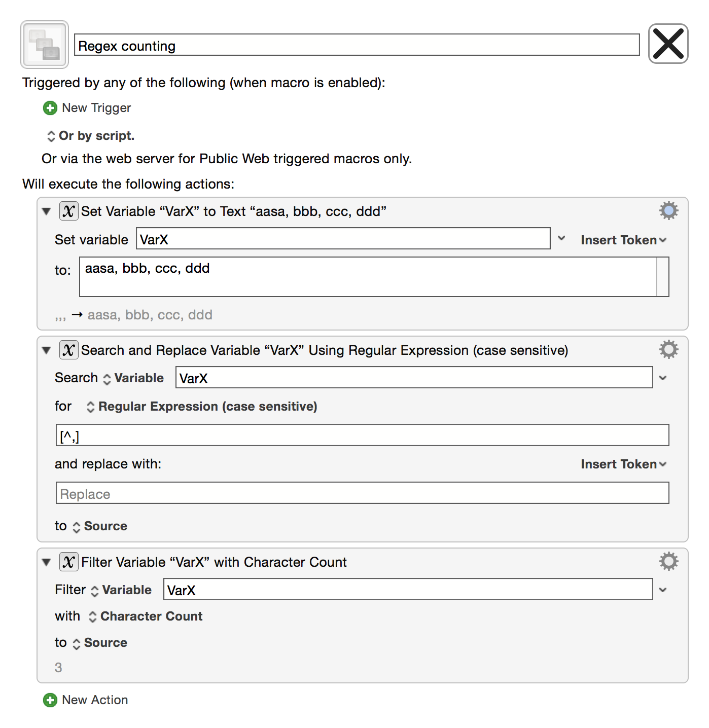Image resolution: width=709 pixels, height=728 pixels.
Task: Open the 'Or by script' popup
Action: 91,136
